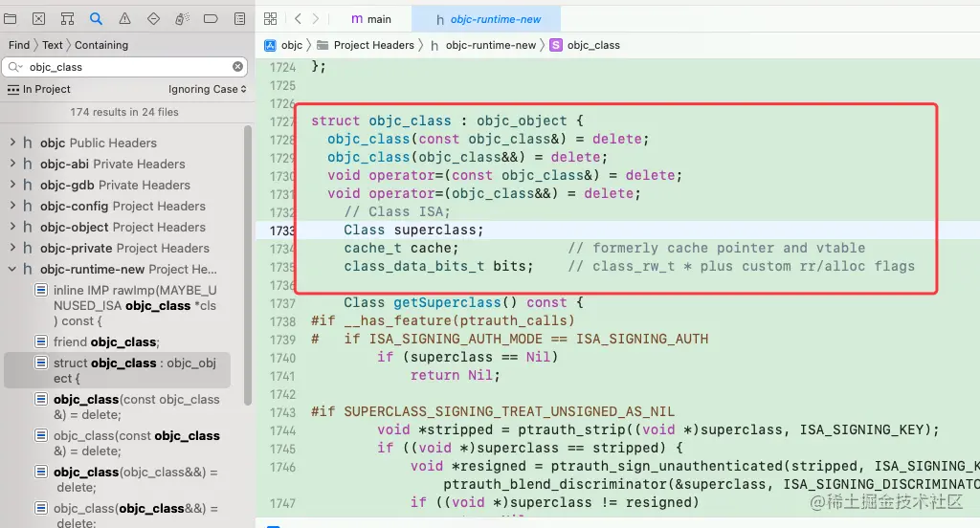Click getSuperclass function name
Image resolution: width=980 pixels, height=528 pixels.
pyautogui.click(x=447, y=302)
